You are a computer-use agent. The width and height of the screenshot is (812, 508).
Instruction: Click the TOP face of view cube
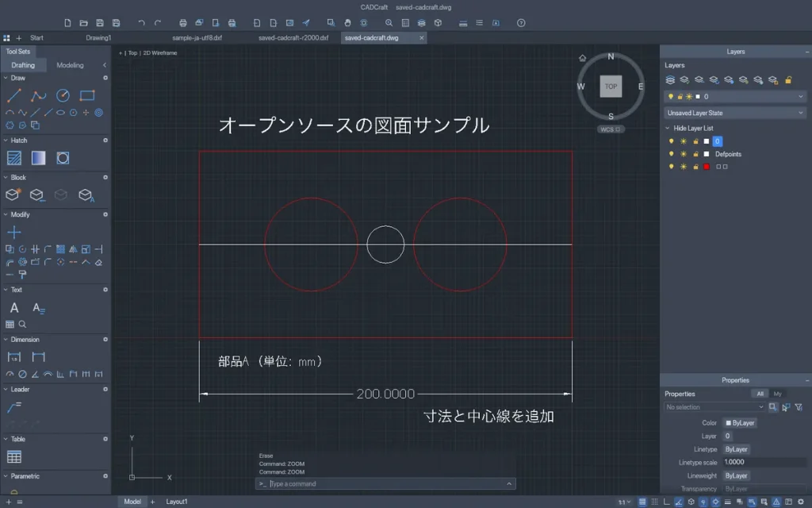tap(611, 87)
